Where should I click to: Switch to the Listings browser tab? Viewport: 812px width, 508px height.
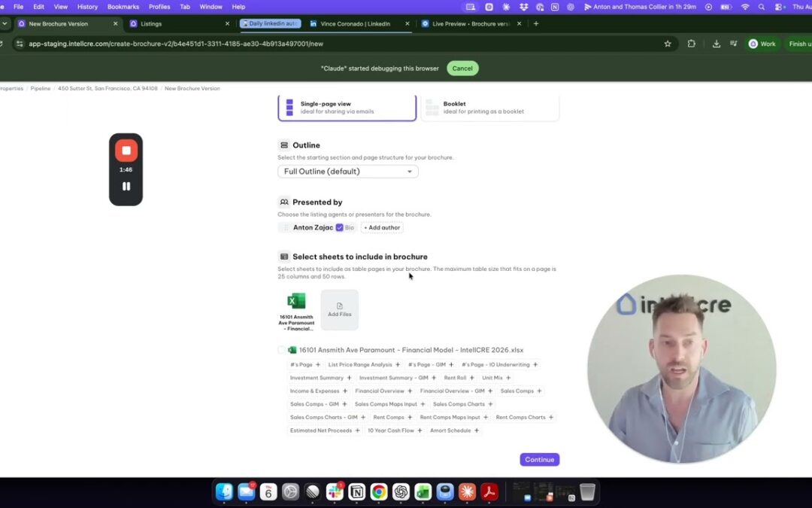click(x=180, y=24)
